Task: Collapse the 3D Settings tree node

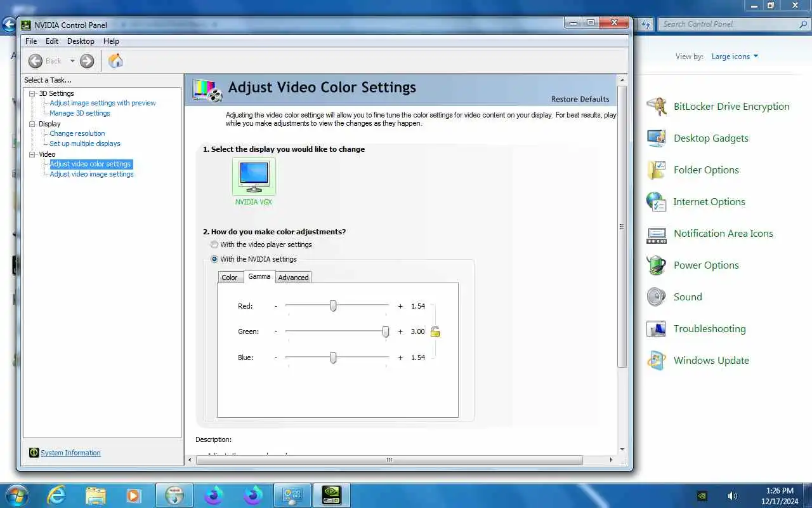Action: pyautogui.click(x=32, y=93)
